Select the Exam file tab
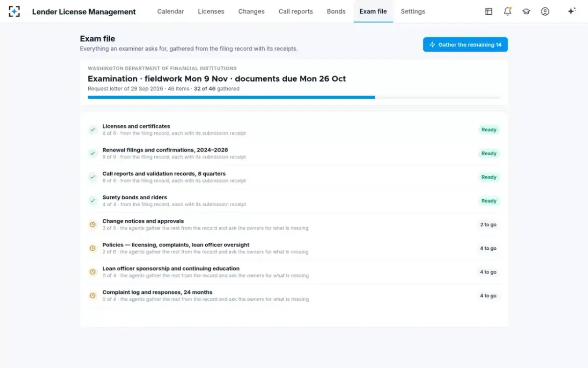This screenshot has width=588, height=368. (373, 11)
